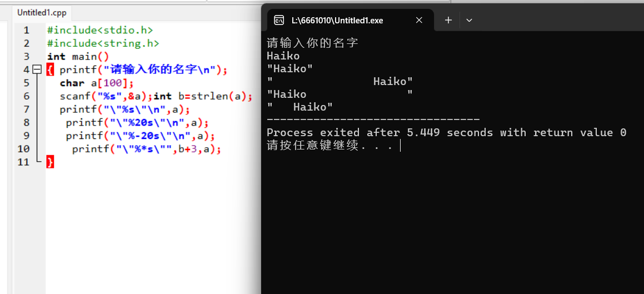Click the opening red brace on line 4

click(50, 70)
